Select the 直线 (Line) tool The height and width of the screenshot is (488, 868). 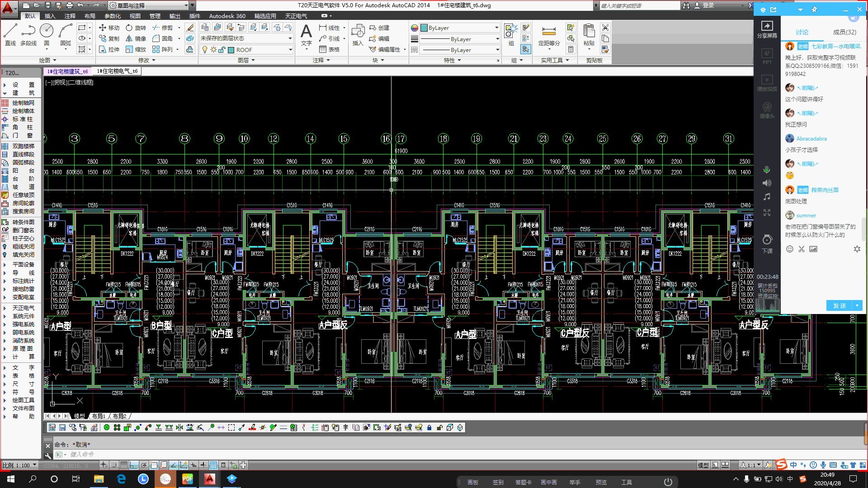point(10,34)
